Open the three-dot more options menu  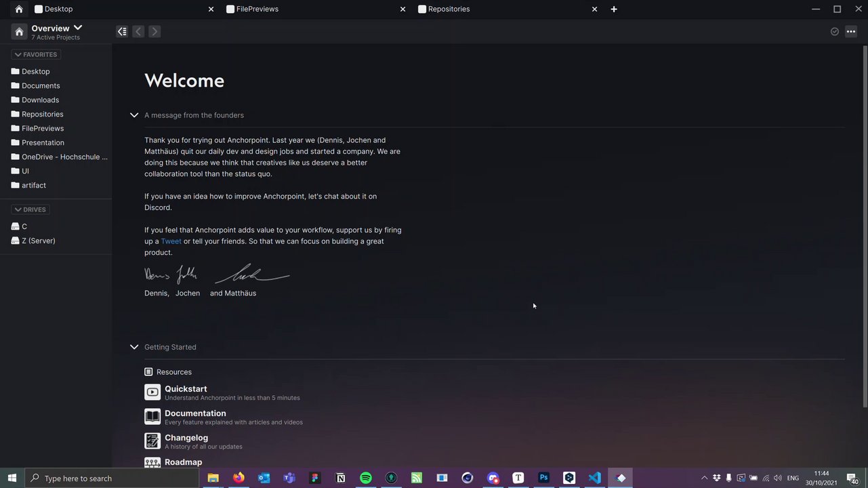[851, 31]
